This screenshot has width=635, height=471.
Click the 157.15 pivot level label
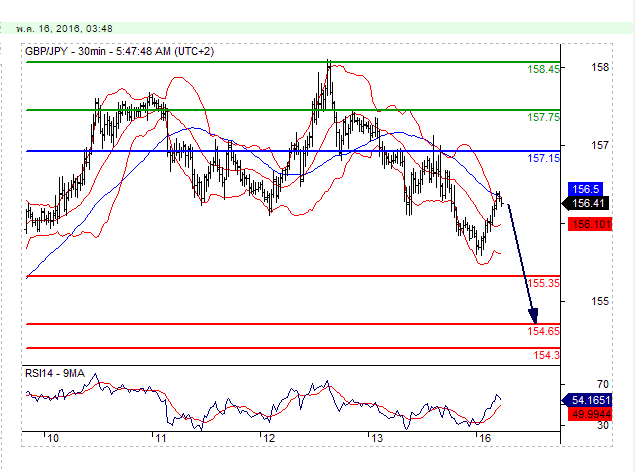tap(543, 158)
